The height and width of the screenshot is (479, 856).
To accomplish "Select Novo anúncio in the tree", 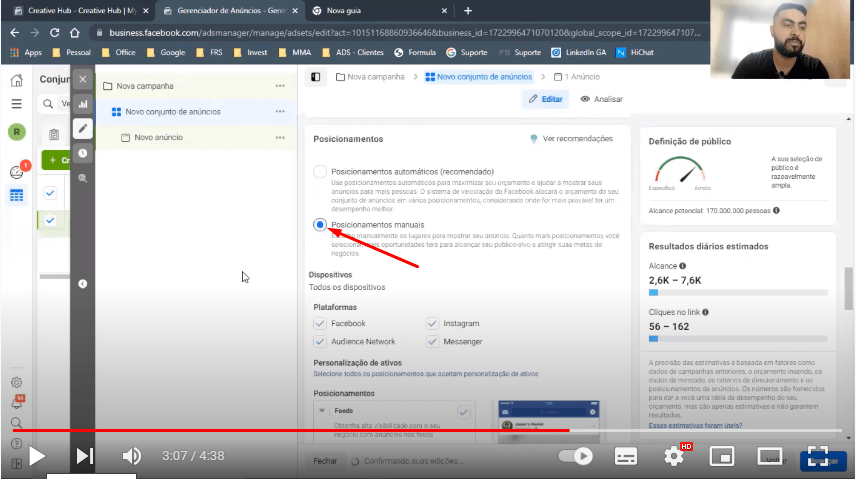I will point(158,137).
